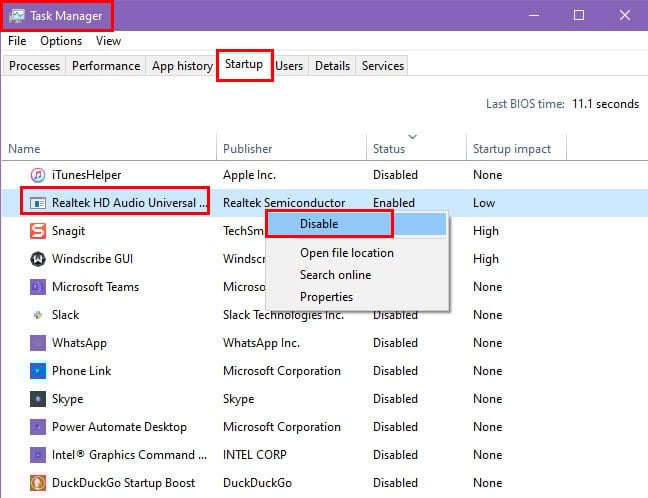The image size is (648, 498).
Task: Click the Microsoft Teams icon
Action: tap(38, 287)
